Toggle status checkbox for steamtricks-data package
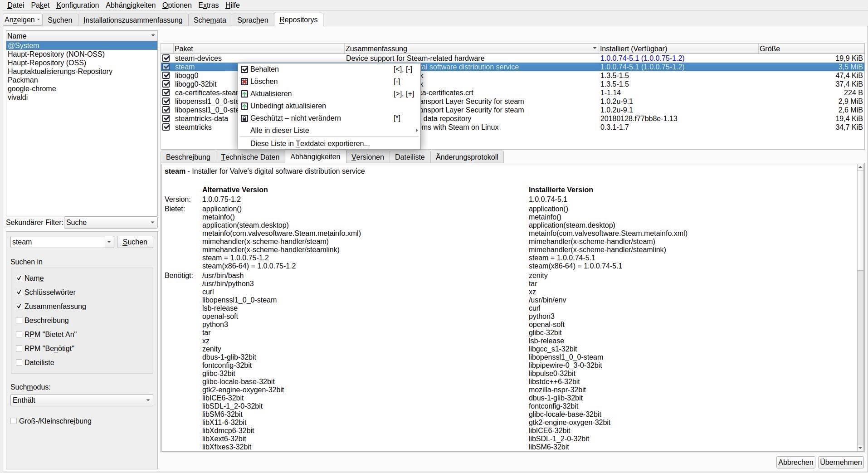This screenshot has height=473, width=868. click(x=166, y=118)
